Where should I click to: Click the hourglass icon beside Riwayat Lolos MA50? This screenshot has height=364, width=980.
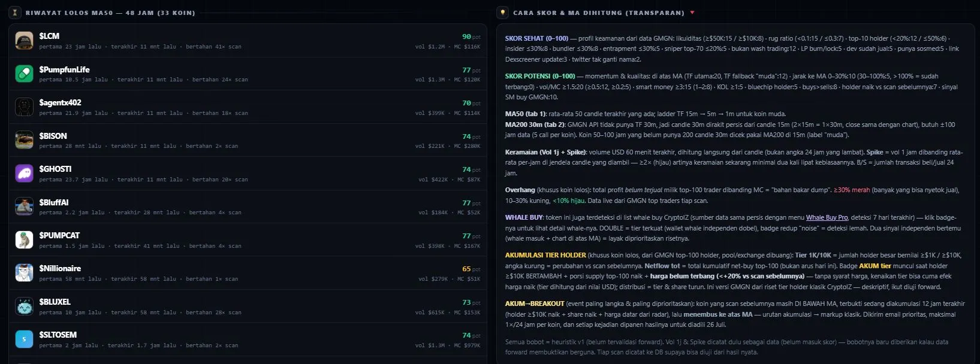point(15,13)
